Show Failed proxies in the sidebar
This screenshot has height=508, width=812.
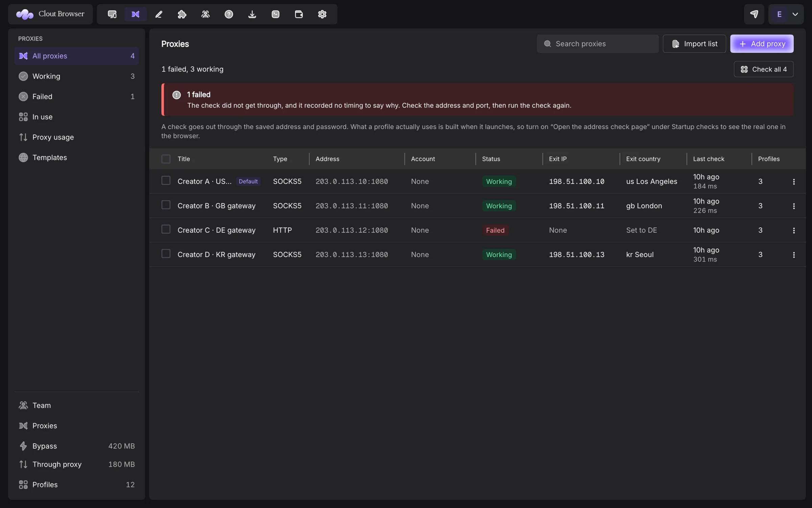click(x=76, y=97)
